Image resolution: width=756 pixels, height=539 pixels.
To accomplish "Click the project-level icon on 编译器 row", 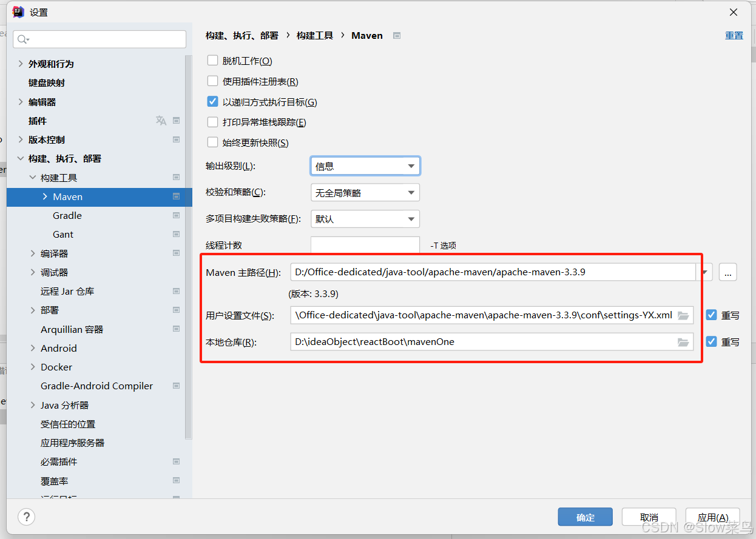I will 176,253.
